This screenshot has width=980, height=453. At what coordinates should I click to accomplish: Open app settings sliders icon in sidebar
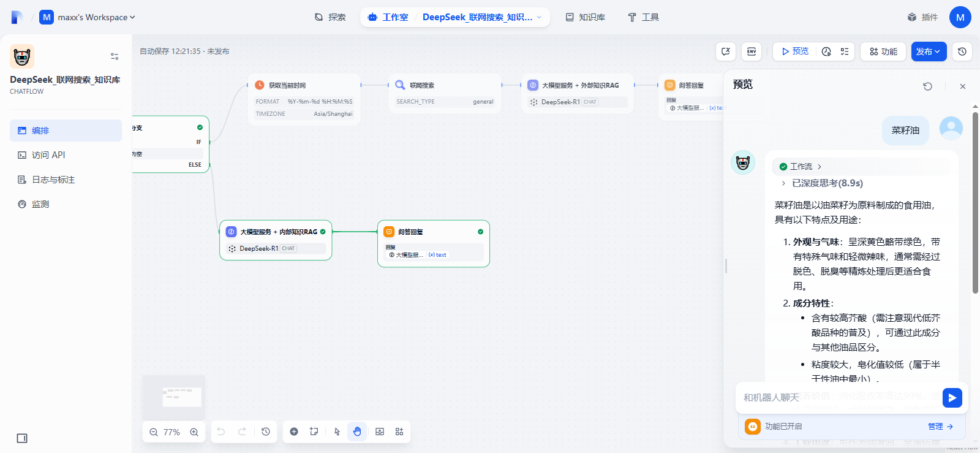[x=115, y=56]
